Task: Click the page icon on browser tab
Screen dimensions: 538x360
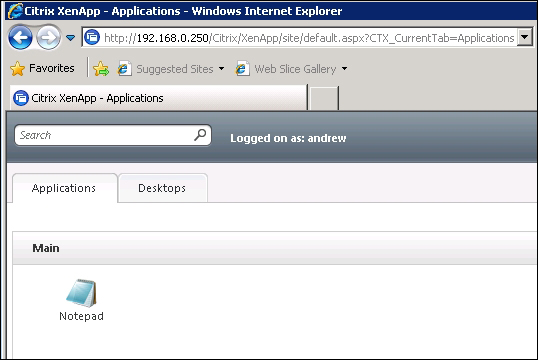Action: [x=21, y=98]
